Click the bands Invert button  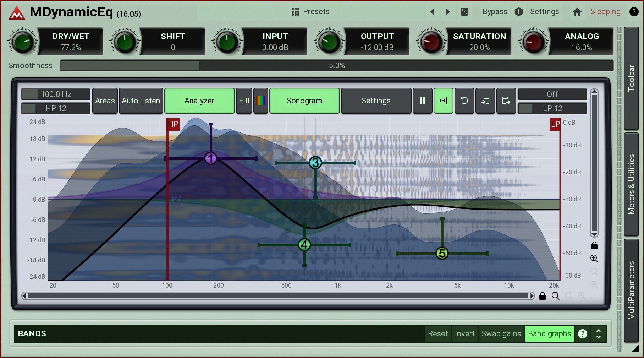point(464,334)
